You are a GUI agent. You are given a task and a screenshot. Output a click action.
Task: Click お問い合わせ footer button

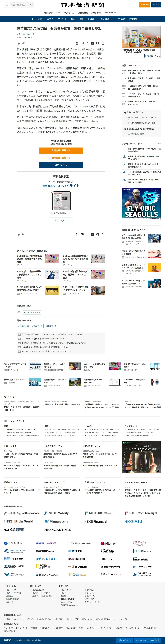coord(124,640)
